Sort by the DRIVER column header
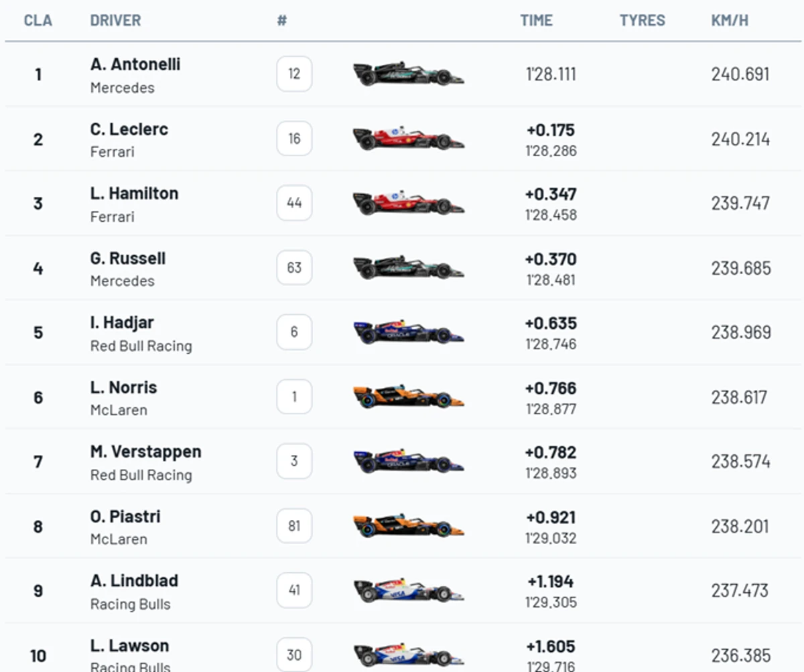 tap(116, 20)
